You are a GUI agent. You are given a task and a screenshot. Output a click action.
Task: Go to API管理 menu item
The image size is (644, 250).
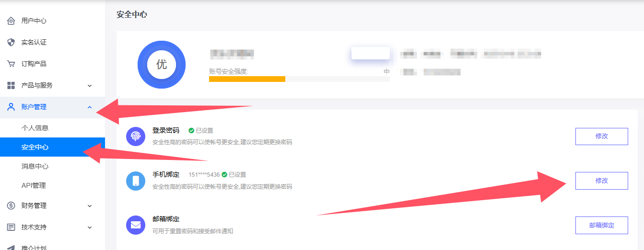coord(34,185)
